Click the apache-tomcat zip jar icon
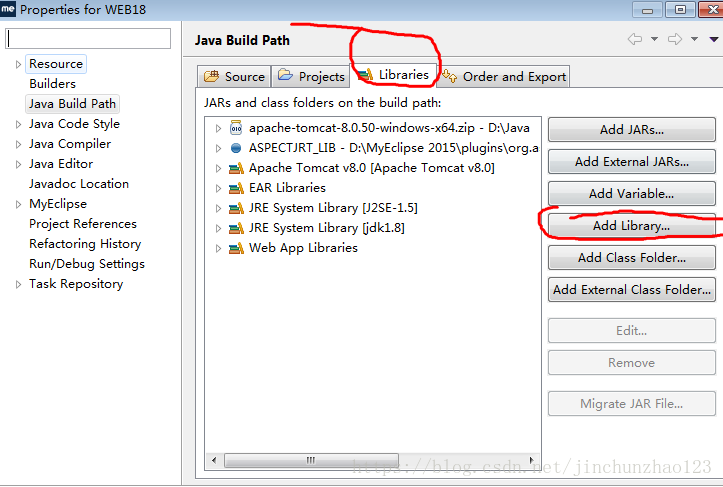 pyautogui.click(x=236, y=128)
